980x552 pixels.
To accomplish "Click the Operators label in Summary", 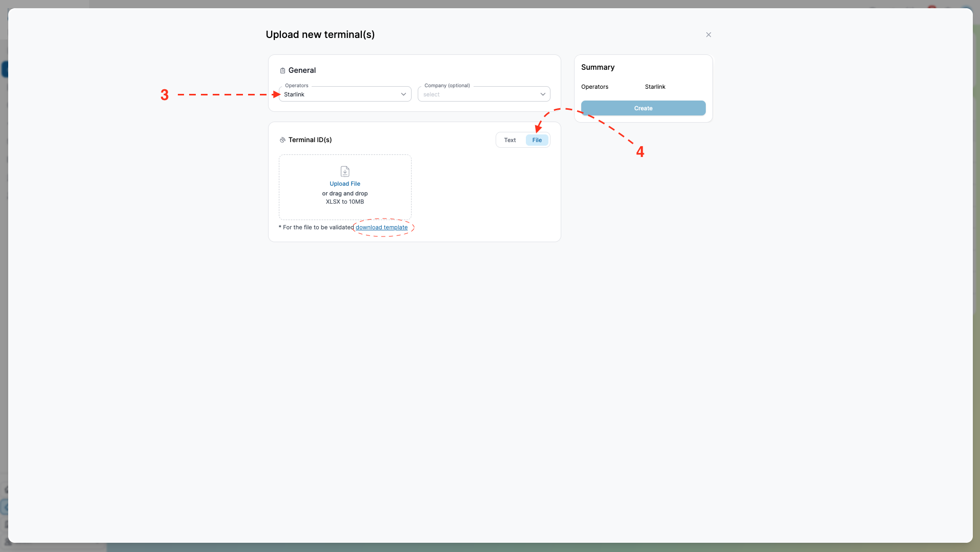I will [595, 87].
